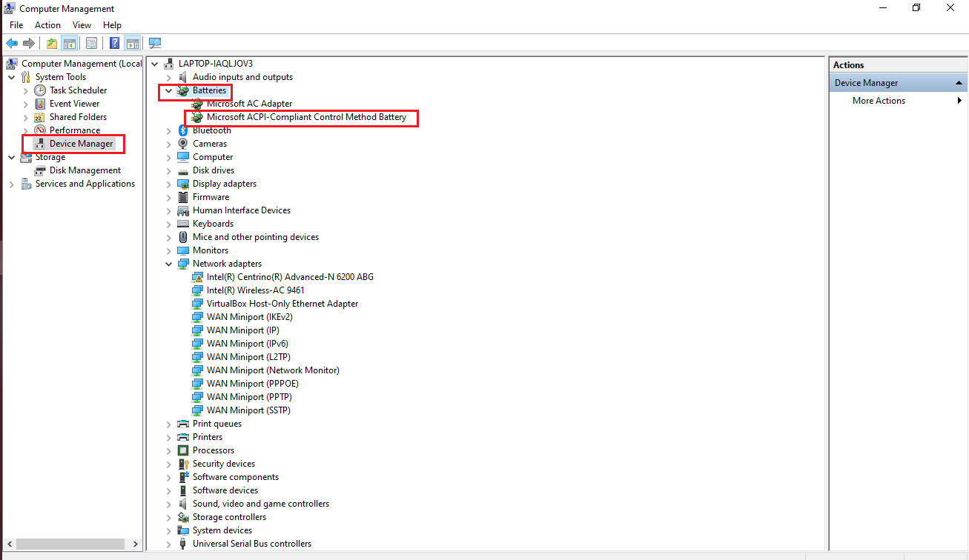Click More Actions in Actions pane
This screenshot has width=969, height=560.
[879, 101]
